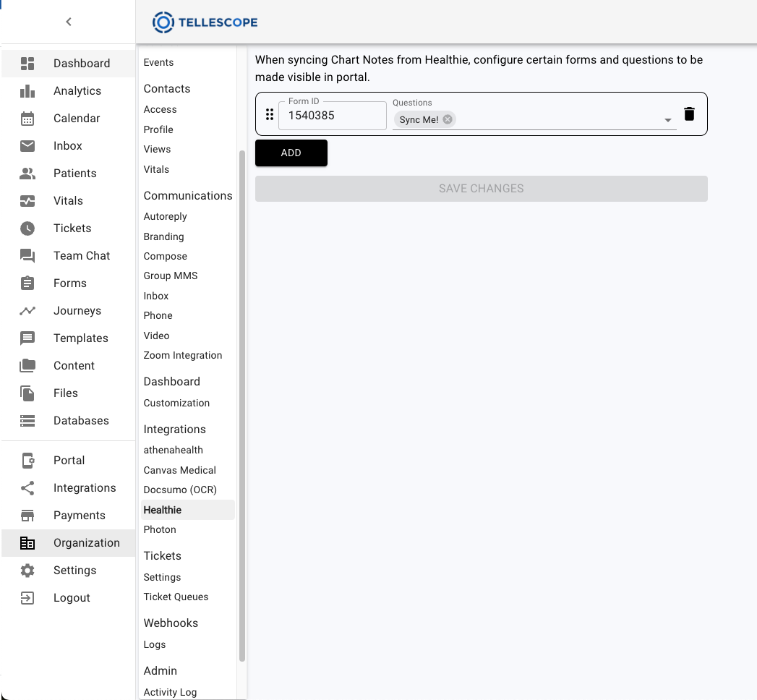This screenshot has width=757, height=700.
Task: Open Canvas Medical integration settings
Action: pyautogui.click(x=179, y=470)
